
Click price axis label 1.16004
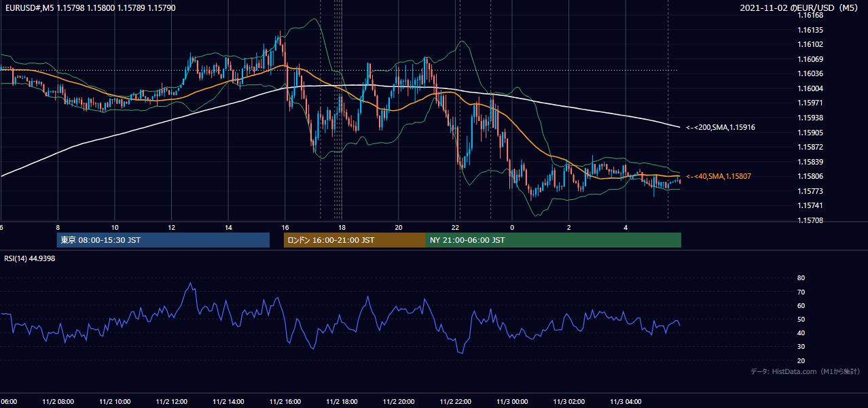pyautogui.click(x=810, y=88)
